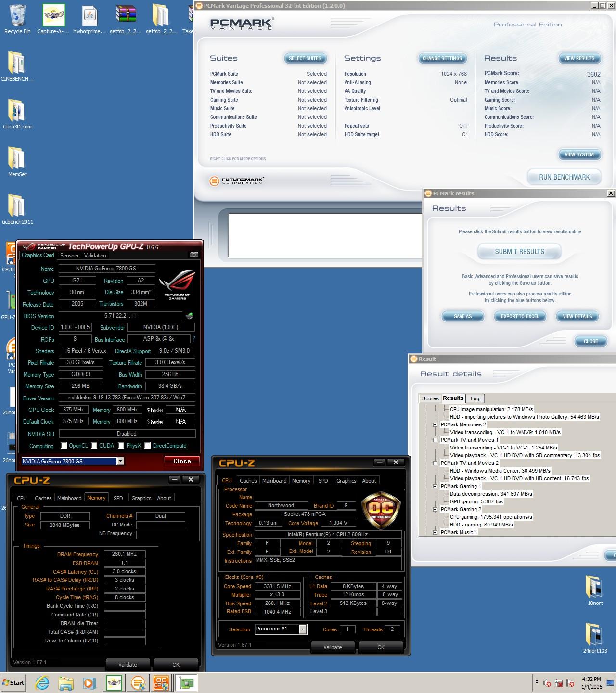Collapse the PCMark TV and Movies 2 node
Viewport: 616px width, 693px height.
[435, 463]
